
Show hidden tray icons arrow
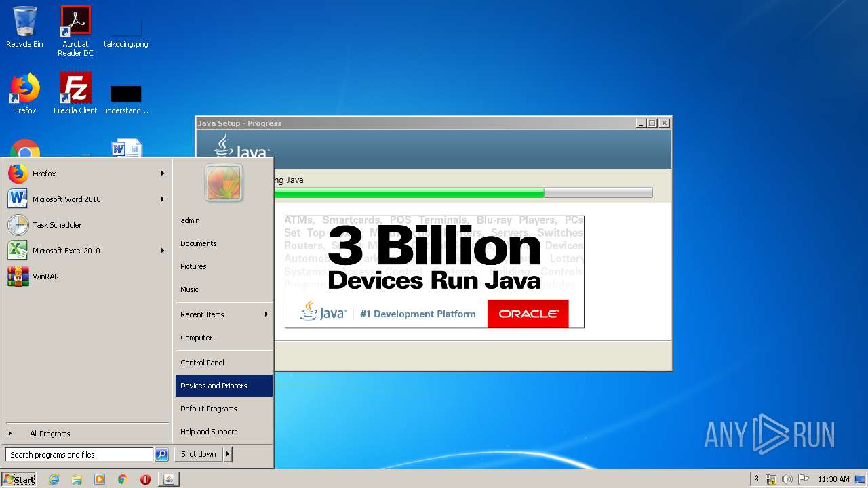pos(756,479)
